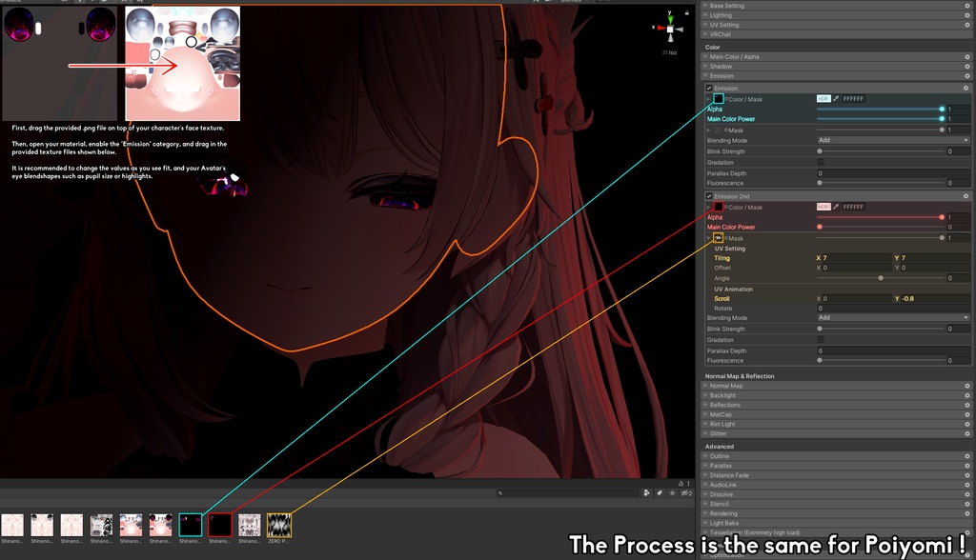Click the gear icon on Main Color / Alpha

tap(966, 56)
